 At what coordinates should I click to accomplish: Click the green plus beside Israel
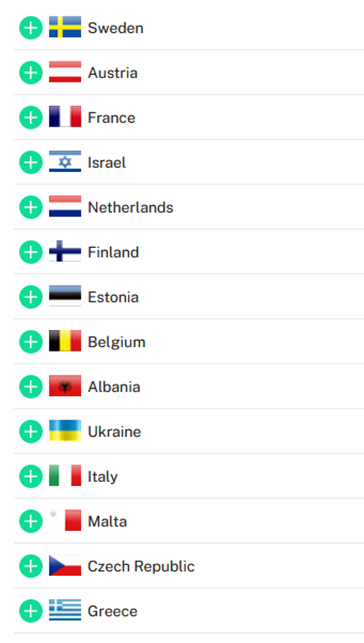tap(31, 162)
